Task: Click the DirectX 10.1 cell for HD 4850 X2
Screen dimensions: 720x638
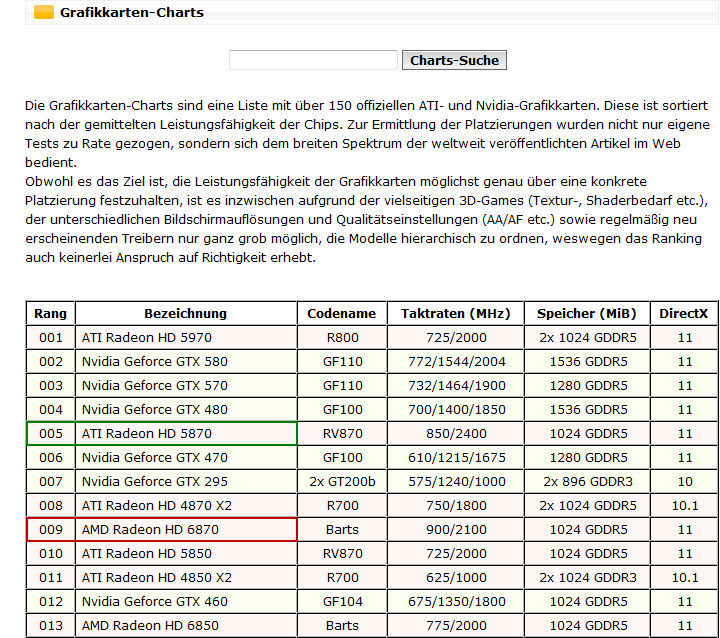Action: click(x=684, y=577)
